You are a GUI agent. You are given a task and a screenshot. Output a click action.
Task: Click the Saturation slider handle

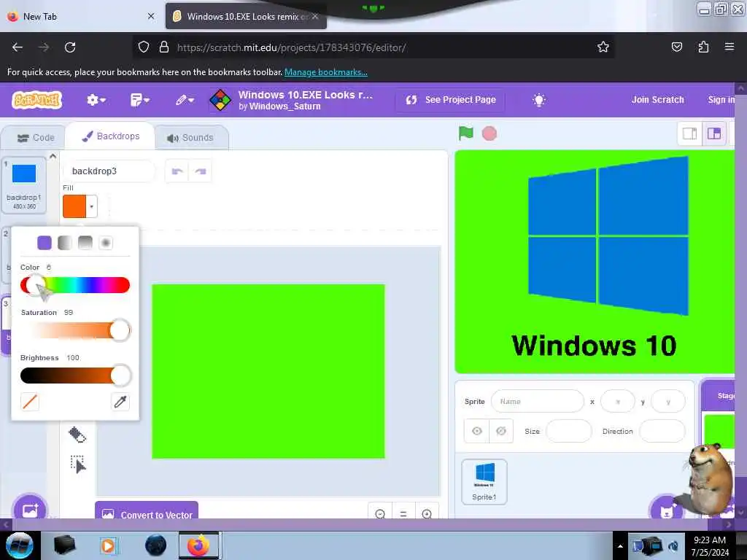pos(120,330)
